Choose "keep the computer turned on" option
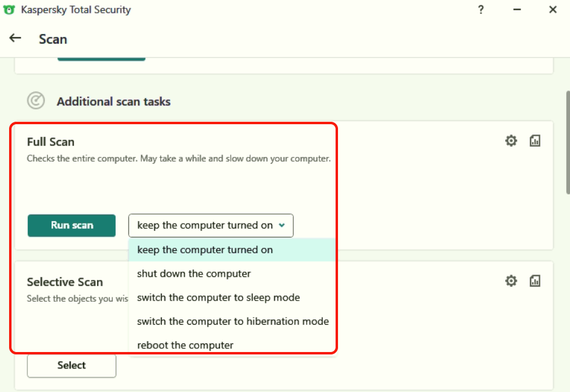The width and height of the screenshot is (570, 392). [205, 250]
